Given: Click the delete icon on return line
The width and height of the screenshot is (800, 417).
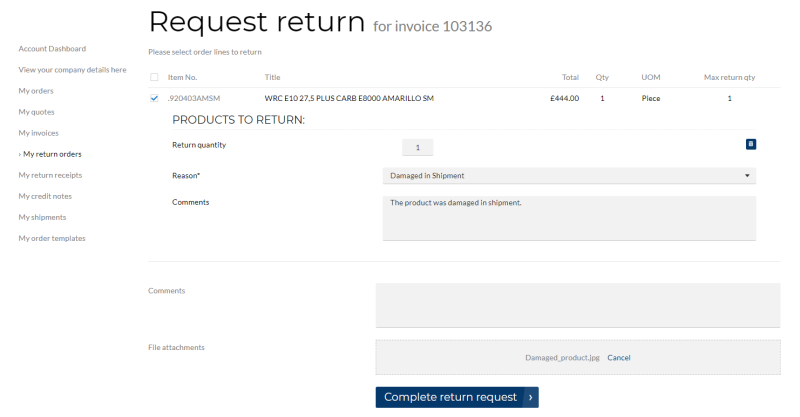Looking at the screenshot, I should [751, 144].
